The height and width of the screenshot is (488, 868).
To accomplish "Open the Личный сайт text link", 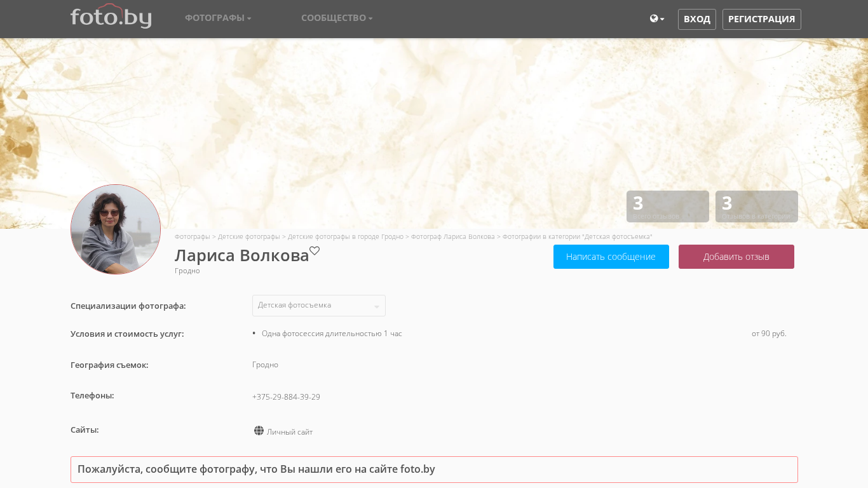I will tap(290, 432).
